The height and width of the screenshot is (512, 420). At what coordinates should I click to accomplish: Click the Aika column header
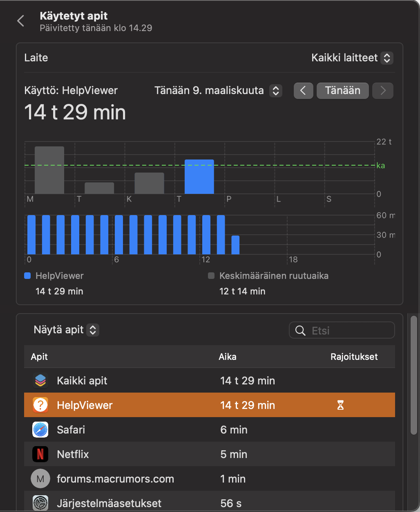228,357
